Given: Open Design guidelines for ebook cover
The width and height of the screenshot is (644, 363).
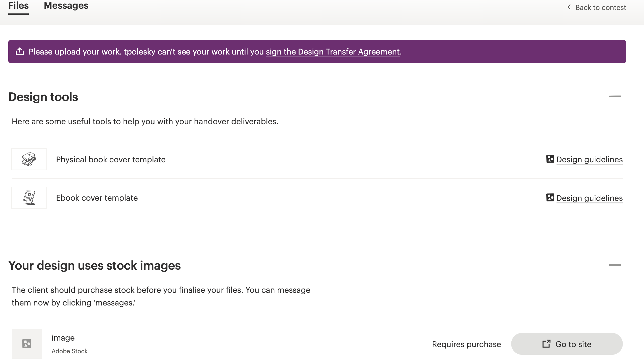Looking at the screenshot, I should point(589,198).
